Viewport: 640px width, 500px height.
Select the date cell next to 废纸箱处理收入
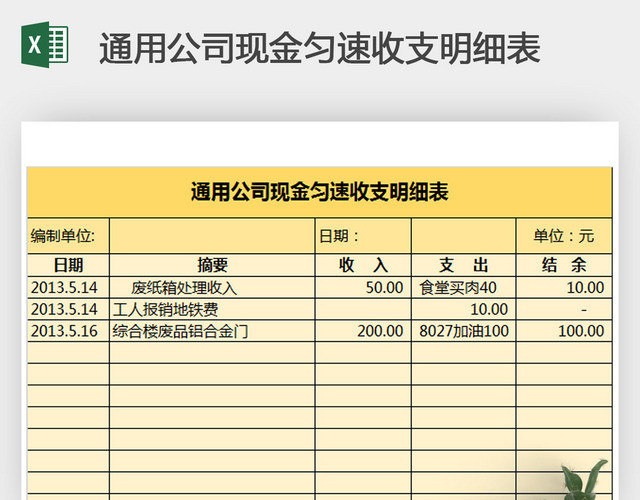[x=68, y=287]
